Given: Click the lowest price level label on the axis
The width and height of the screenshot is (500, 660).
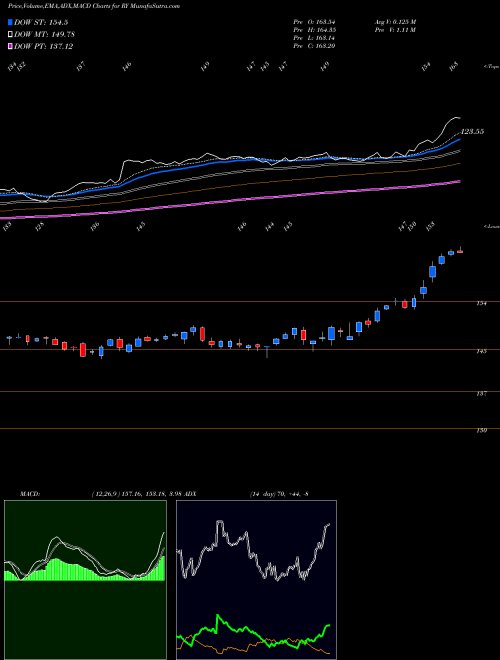Looking at the screenshot, I should pyautogui.click(x=482, y=431).
